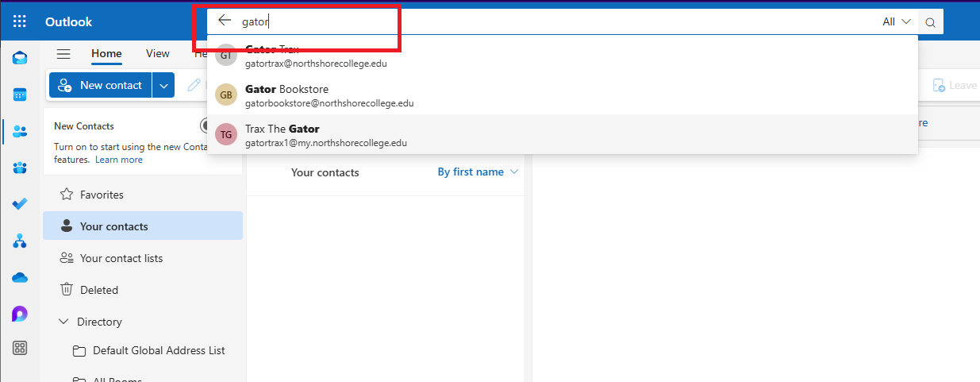The image size is (980, 382).
Task: Click in the search field containing gator
Action: point(555,22)
